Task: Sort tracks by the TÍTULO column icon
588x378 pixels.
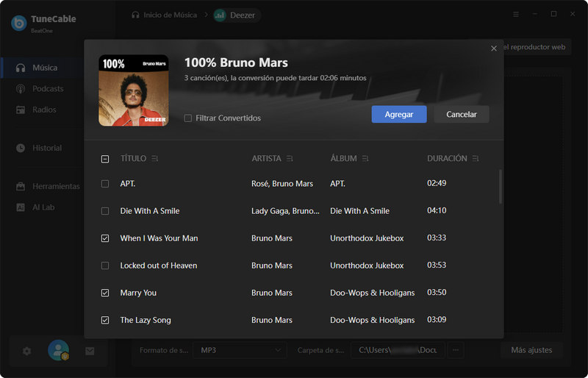Action: coord(155,159)
